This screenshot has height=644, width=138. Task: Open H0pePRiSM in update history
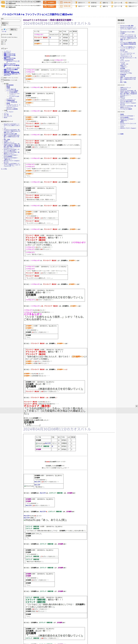coord(124,89)
